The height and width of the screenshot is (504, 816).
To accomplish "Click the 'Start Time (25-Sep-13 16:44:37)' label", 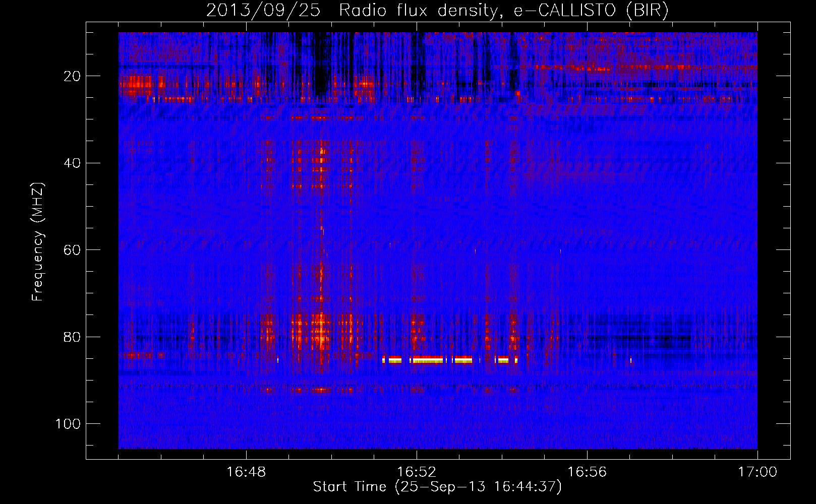I will (x=437, y=487).
